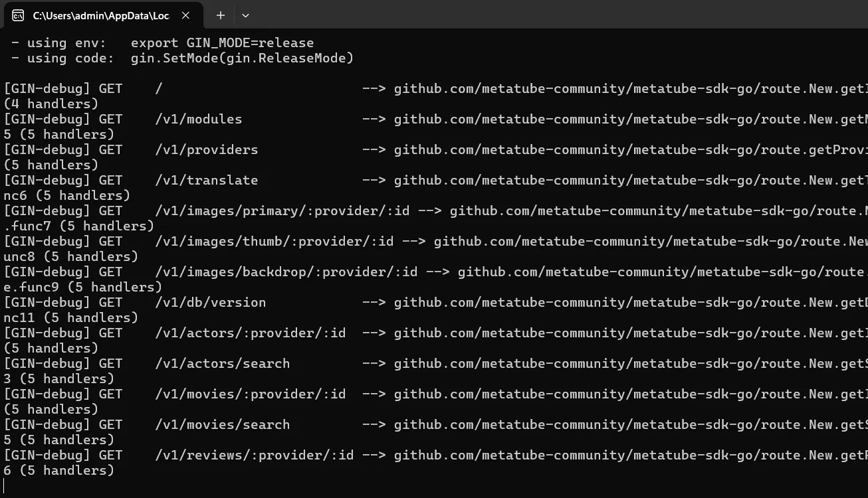Open github.com link on /v1/translate line
This screenshot has width=868, height=498.
tap(631, 181)
